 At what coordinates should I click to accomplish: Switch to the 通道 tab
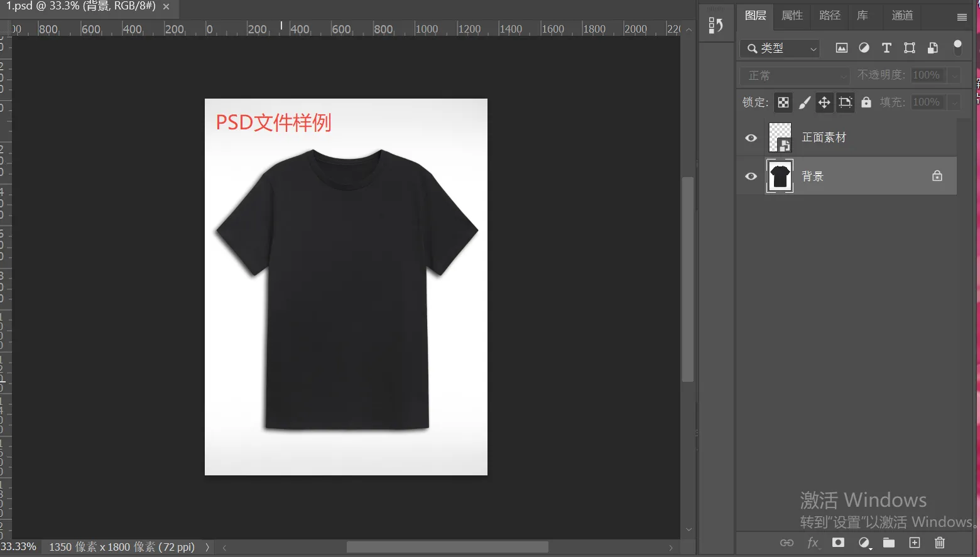pos(902,16)
